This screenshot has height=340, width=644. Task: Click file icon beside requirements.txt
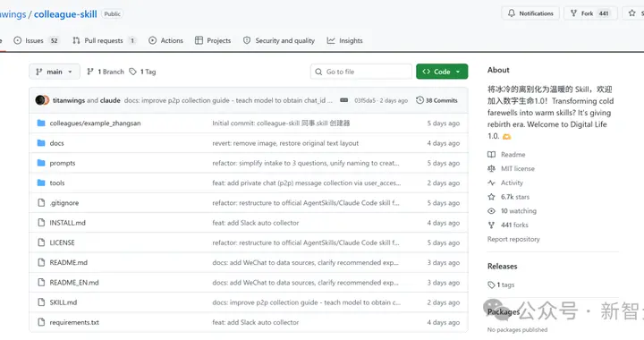(41, 322)
